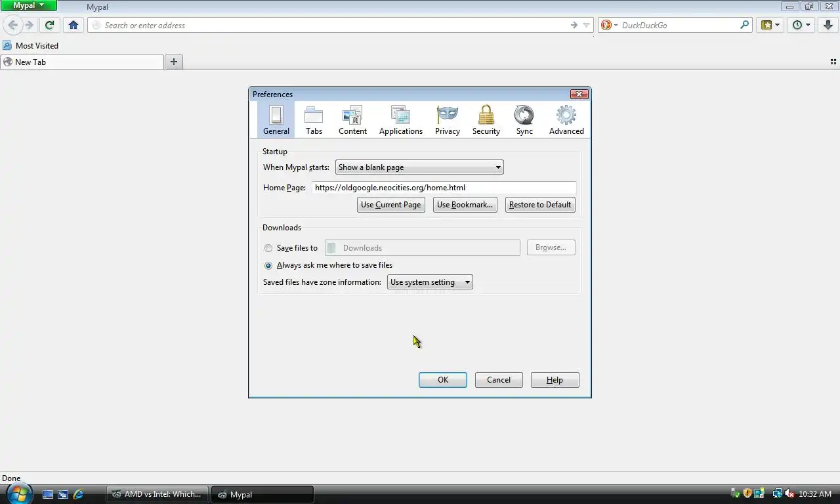The height and width of the screenshot is (504, 840).
Task: Go back with the back arrow button
Action: tap(13, 25)
